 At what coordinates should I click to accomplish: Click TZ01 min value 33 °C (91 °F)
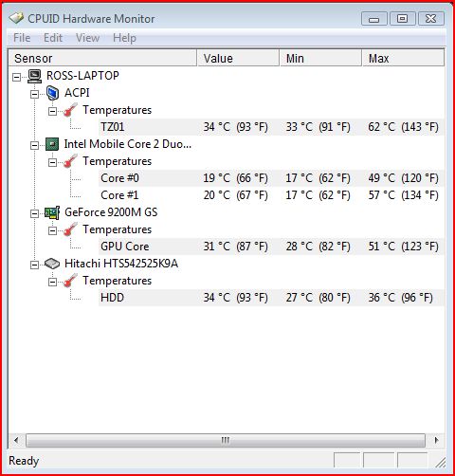click(318, 127)
